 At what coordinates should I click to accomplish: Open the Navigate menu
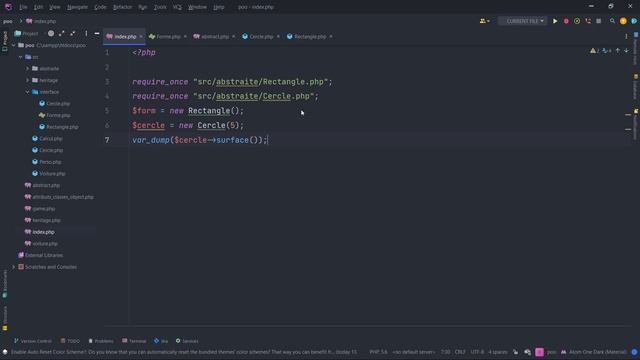click(x=77, y=7)
